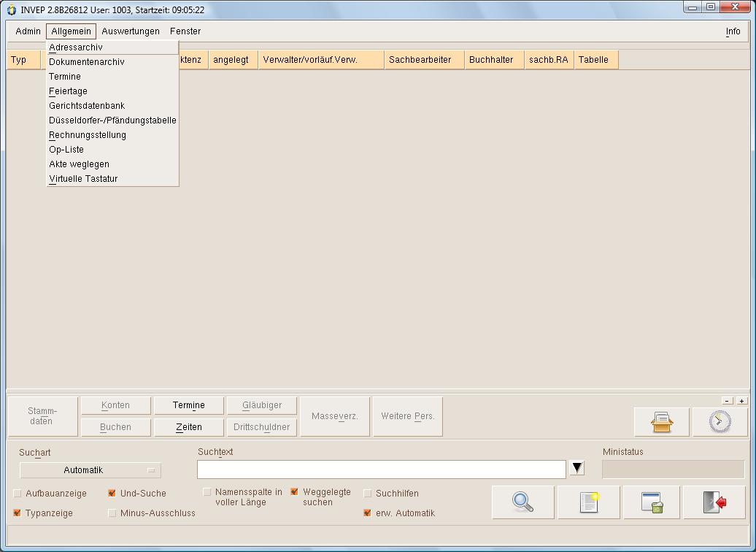Click the minus button above the printer icon
This screenshot has width=756, height=552.
coord(728,401)
